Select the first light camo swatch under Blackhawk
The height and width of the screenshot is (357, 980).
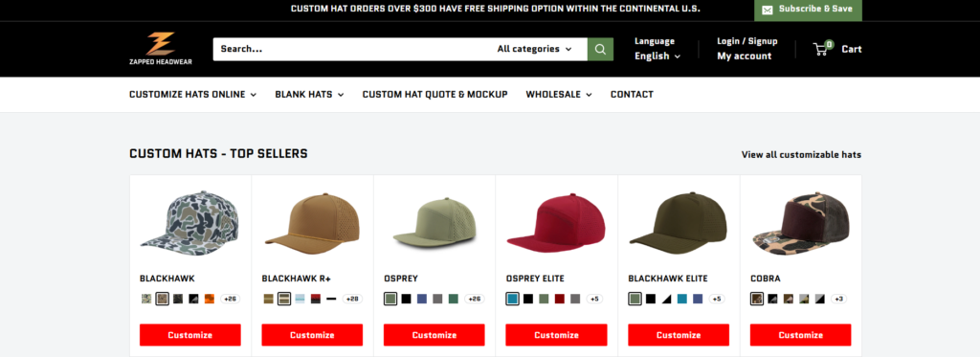(146, 299)
